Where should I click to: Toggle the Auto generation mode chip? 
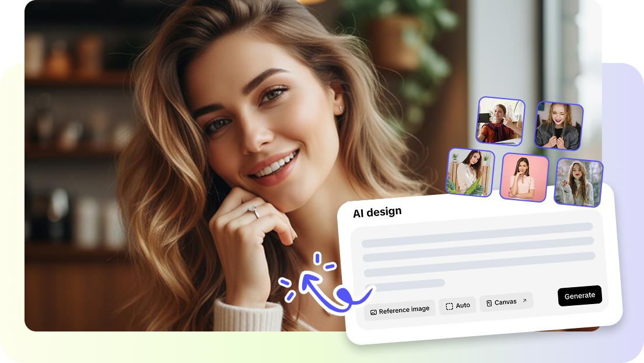coord(457,305)
